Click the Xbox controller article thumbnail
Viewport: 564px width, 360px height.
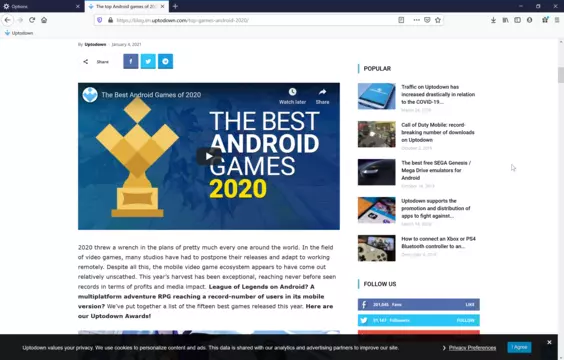tap(377, 248)
